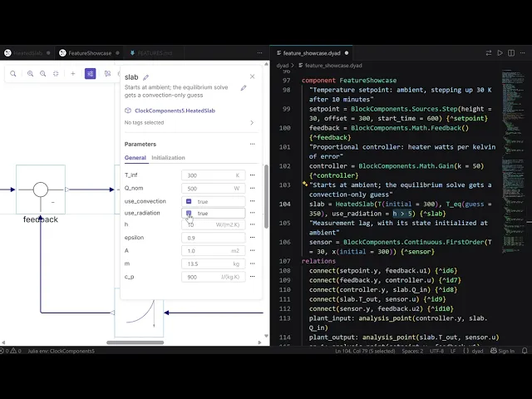This screenshot has height=399, width=532.
Task: Click diagram scroll-up arrow
Action: 266,64
